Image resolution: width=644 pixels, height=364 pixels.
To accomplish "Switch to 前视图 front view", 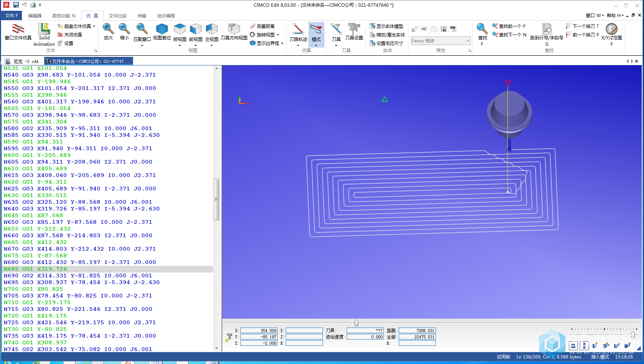I will 196,35.
